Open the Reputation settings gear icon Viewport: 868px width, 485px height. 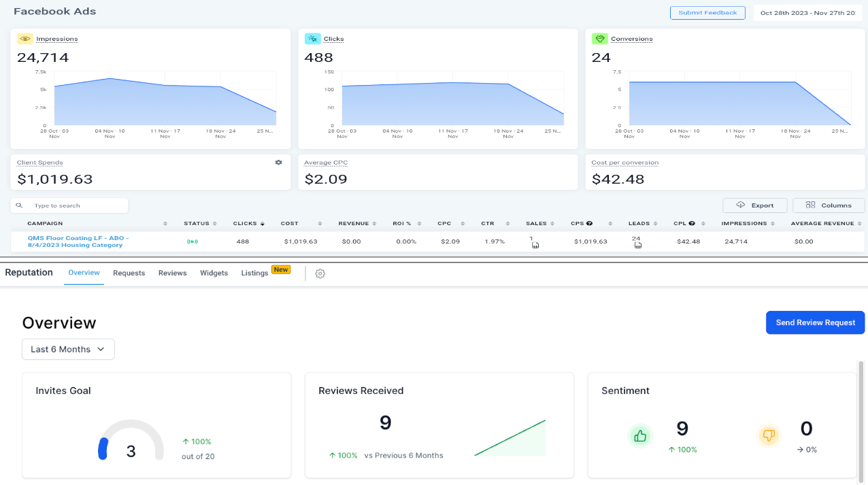320,273
